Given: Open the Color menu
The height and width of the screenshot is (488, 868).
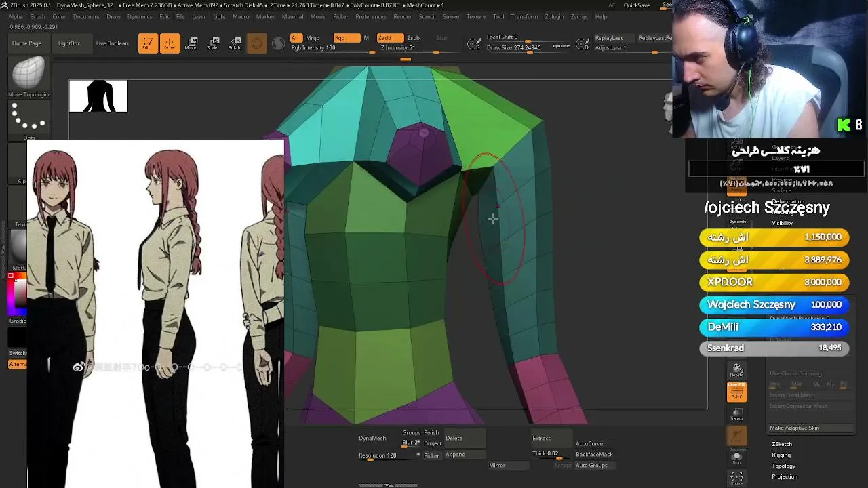Looking at the screenshot, I should coord(59,16).
